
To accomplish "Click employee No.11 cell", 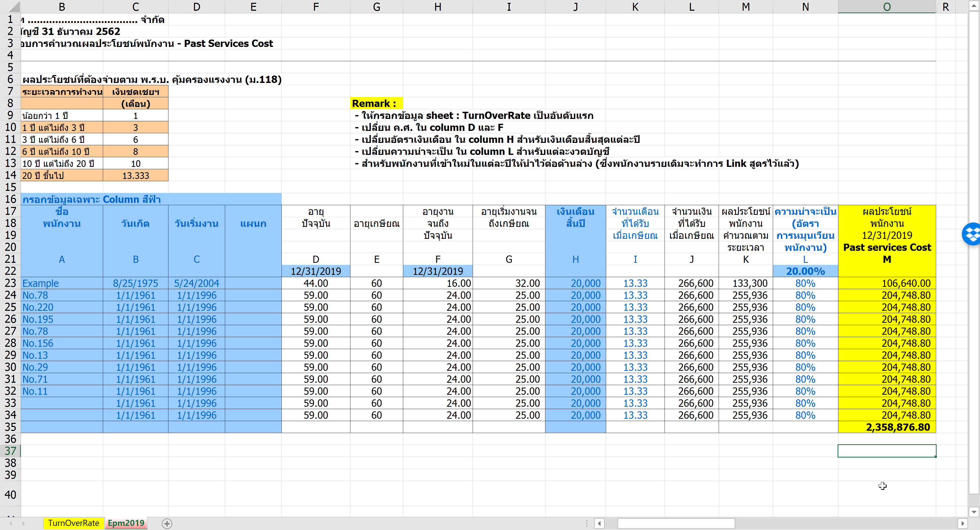I will point(62,391).
